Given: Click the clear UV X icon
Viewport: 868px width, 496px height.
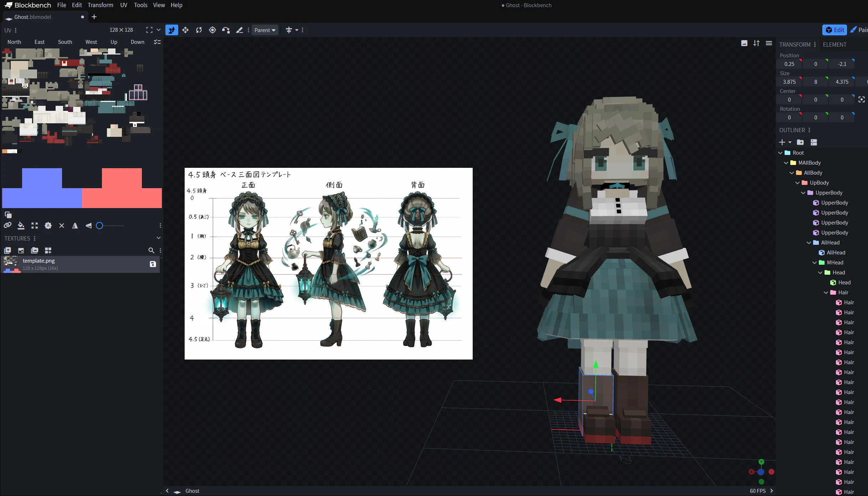Looking at the screenshot, I should click(62, 226).
